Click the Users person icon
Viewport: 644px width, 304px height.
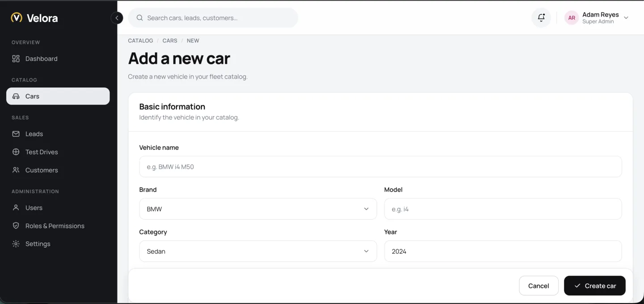tap(16, 207)
